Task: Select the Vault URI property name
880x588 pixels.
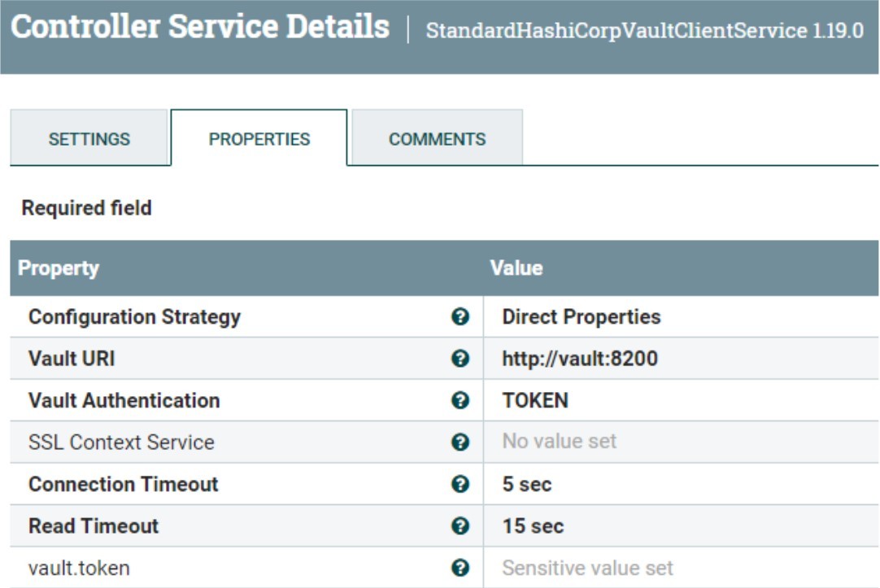Action: coord(72,359)
